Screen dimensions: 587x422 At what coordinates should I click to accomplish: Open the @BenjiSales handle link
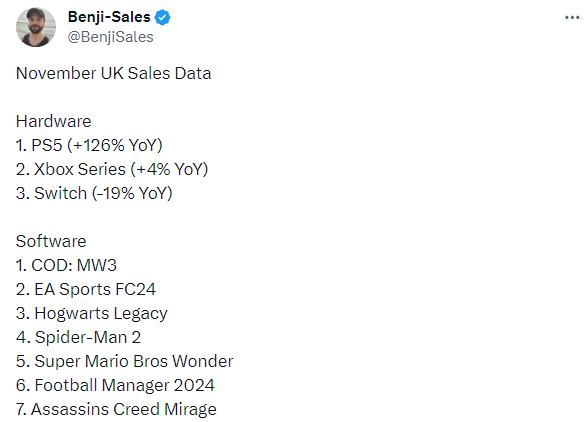point(110,37)
